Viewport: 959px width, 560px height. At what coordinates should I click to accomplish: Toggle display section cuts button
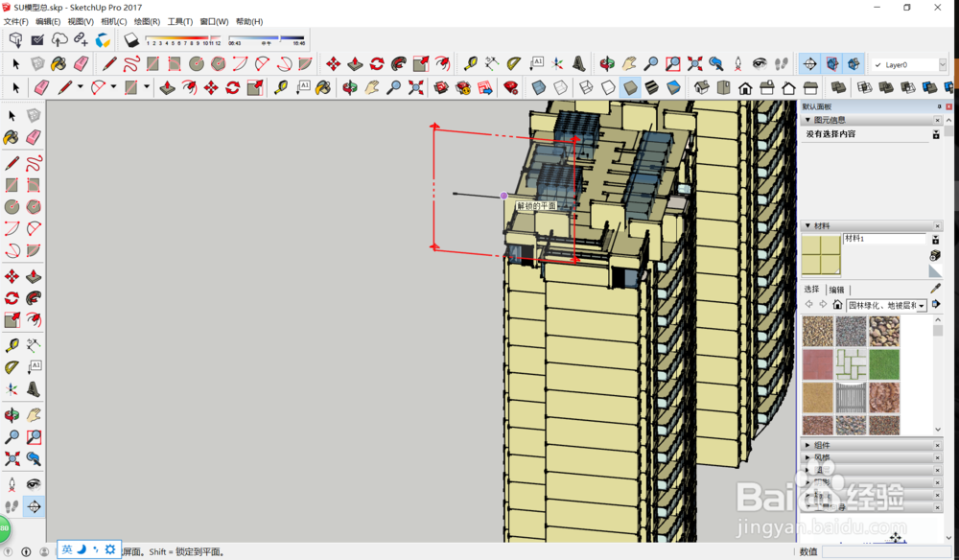[854, 63]
